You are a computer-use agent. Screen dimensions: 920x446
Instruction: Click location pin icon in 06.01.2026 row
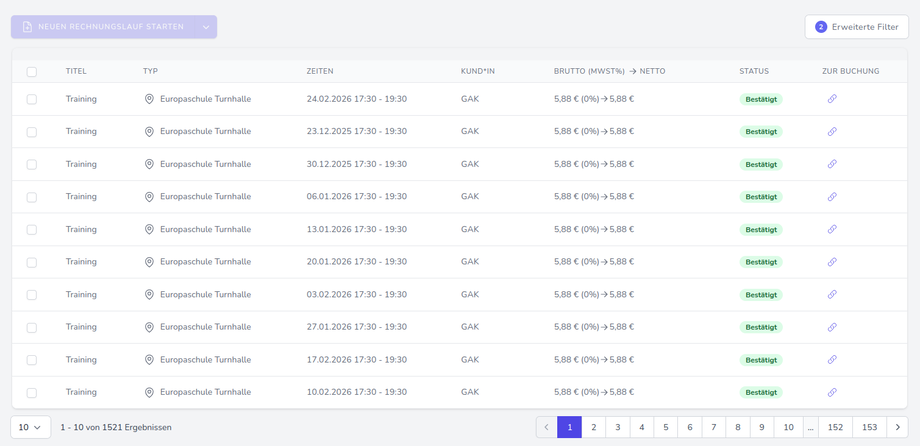click(x=149, y=197)
